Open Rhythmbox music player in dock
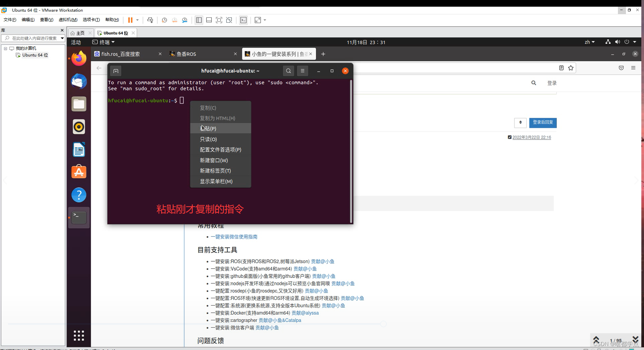The height and width of the screenshot is (350, 644). pyautogui.click(x=79, y=127)
